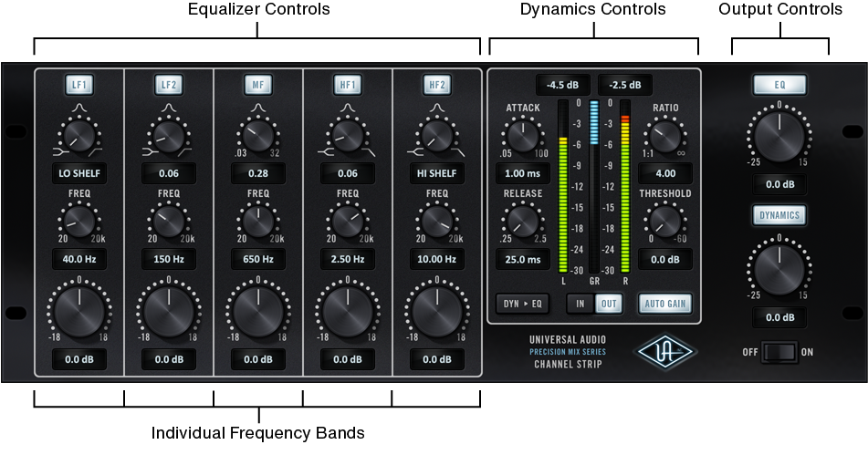868x455 pixels.
Task: Click the DYN ▸ EQ routing button
Action: point(523,304)
